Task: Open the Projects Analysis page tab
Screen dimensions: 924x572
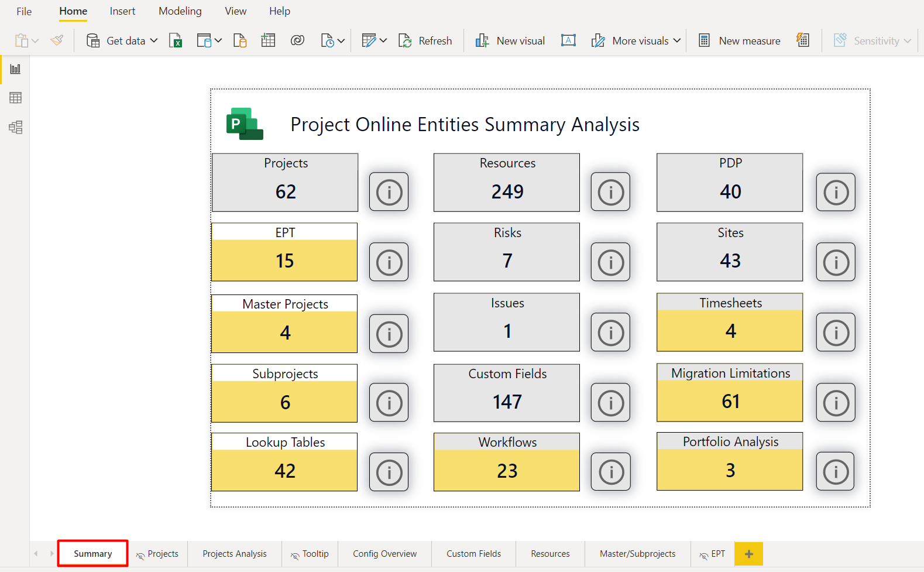Action: tap(235, 554)
